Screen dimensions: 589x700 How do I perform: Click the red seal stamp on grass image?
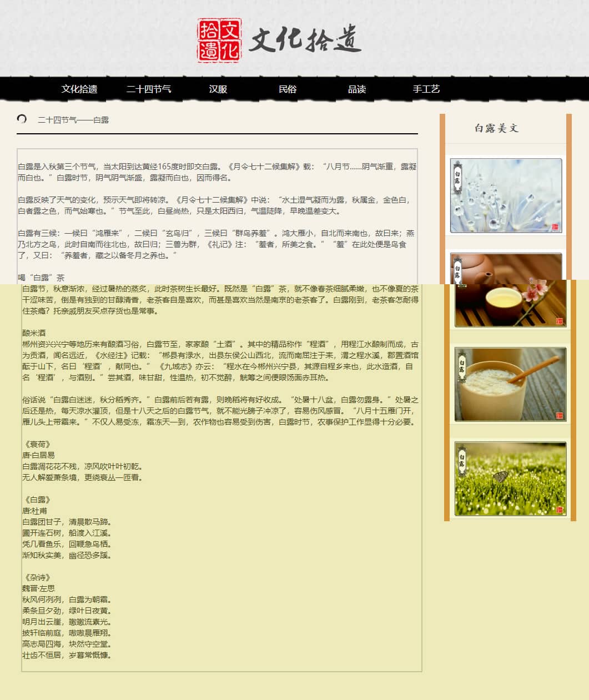(559, 510)
